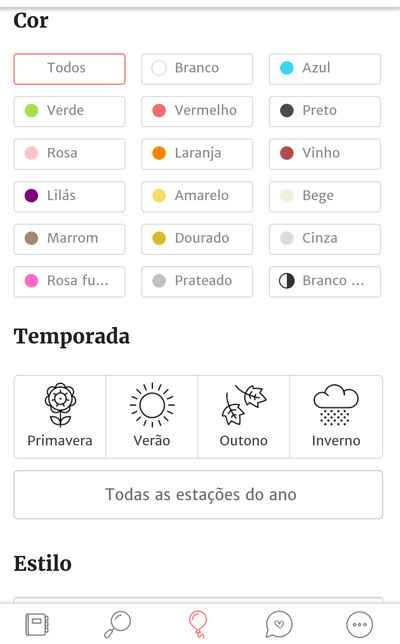
Task: Open the heart chat bubble icon
Action: coord(279,625)
